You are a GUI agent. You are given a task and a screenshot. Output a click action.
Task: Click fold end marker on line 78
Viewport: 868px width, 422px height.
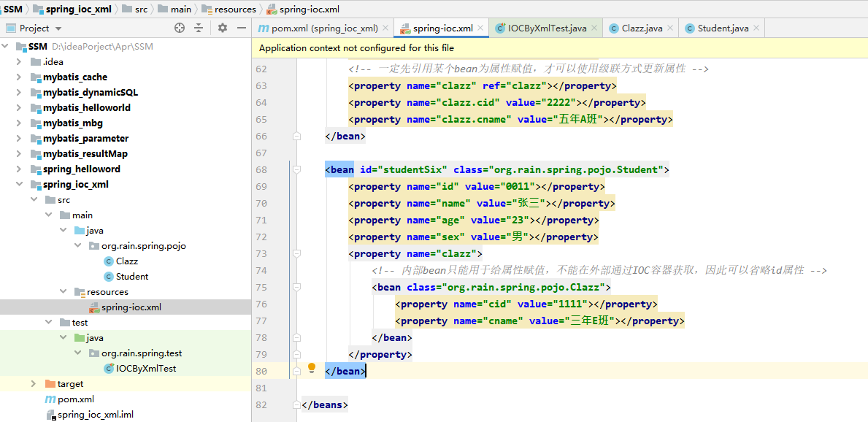[x=297, y=338]
